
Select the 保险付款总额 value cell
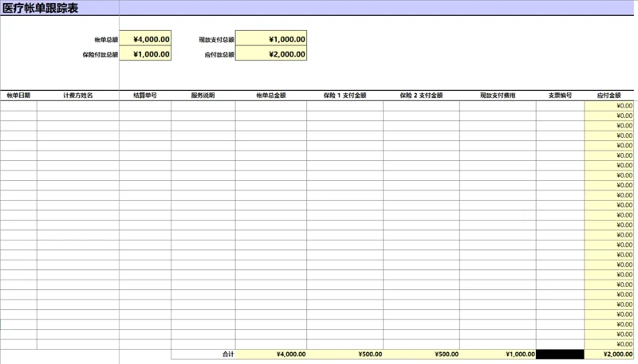click(144, 54)
